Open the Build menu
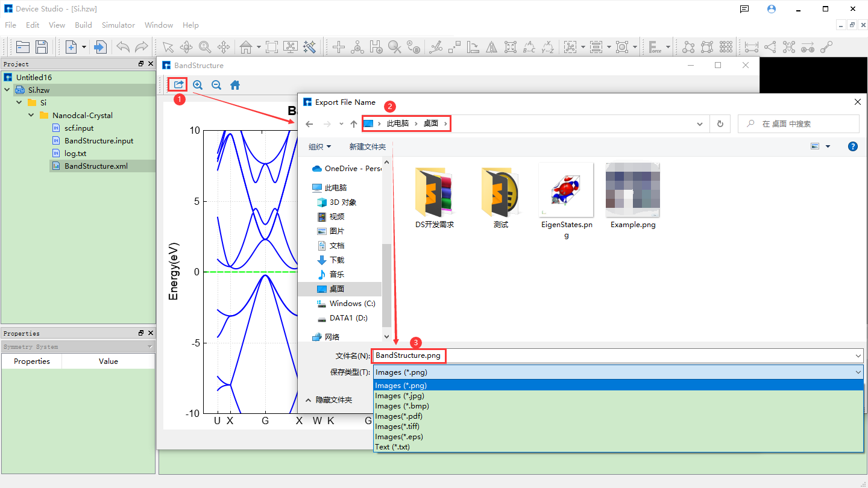 (x=83, y=25)
